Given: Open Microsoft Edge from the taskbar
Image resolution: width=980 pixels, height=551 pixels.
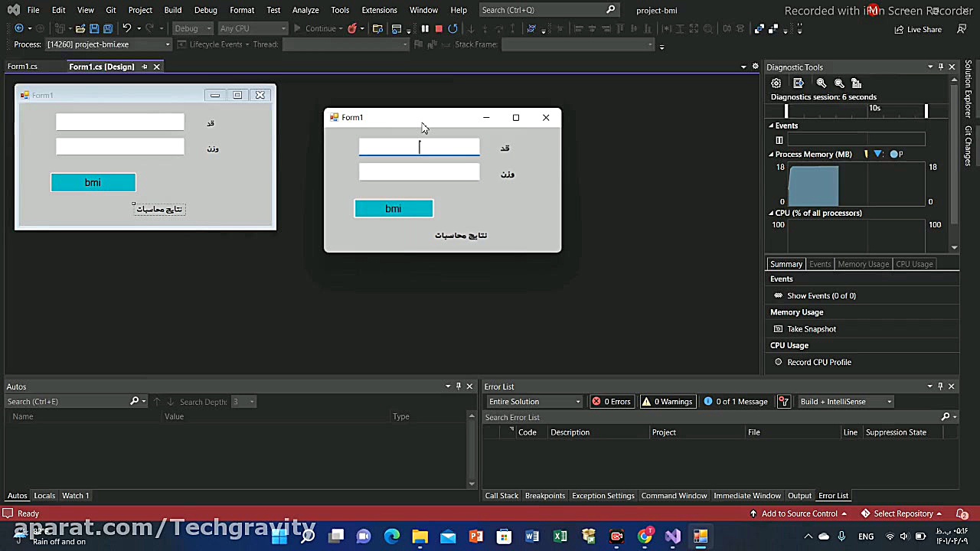Looking at the screenshot, I should (x=392, y=536).
